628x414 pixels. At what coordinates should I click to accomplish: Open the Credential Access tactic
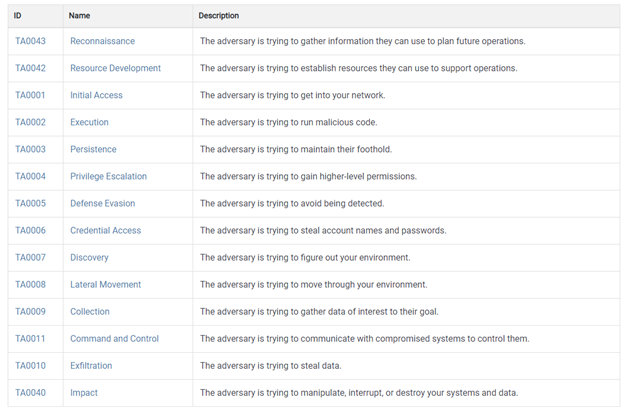[x=105, y=230]
